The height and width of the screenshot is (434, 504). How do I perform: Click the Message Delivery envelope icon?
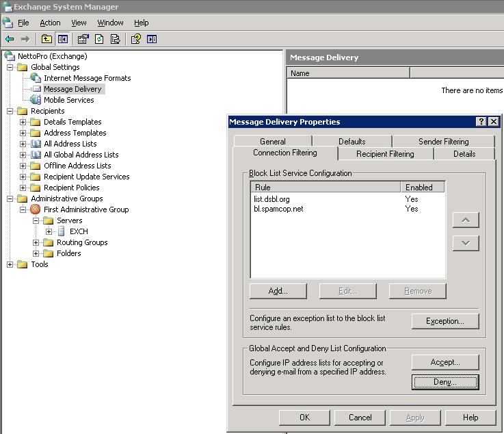point(37,89)
